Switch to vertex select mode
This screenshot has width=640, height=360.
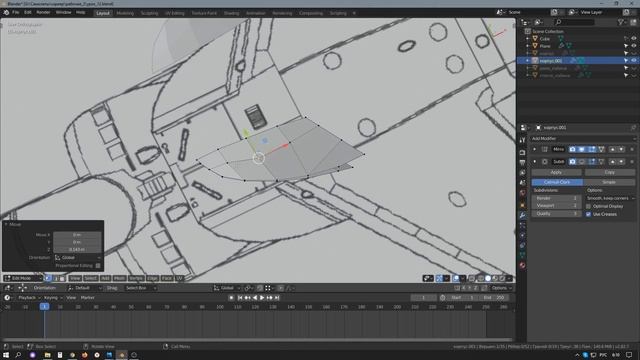pyautogui.click(x=48, y=278)
